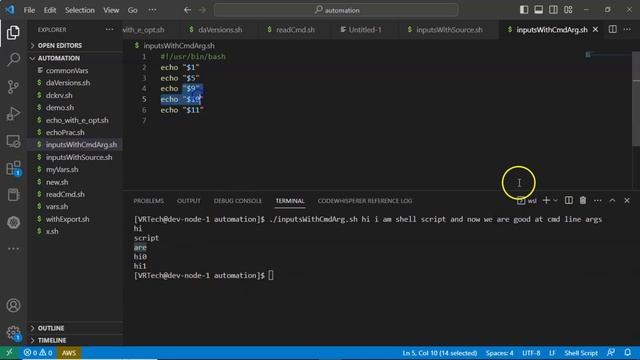
Task: Open the DEBUG CONSOLE tab
Action: coord(238,201)
